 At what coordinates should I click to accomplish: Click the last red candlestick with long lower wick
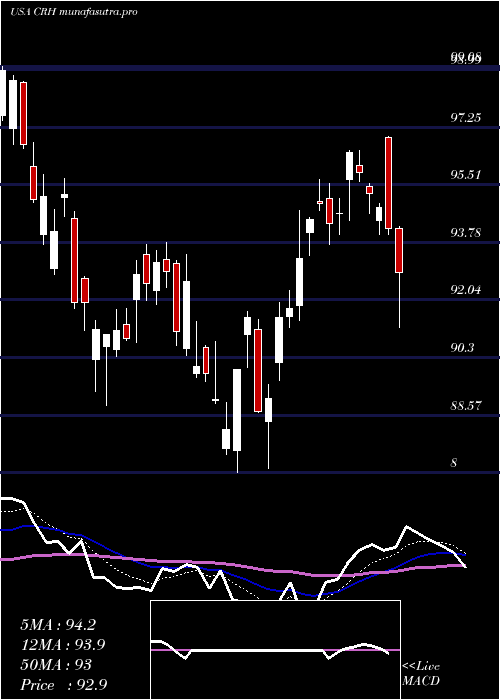click(x=399, y=277)
